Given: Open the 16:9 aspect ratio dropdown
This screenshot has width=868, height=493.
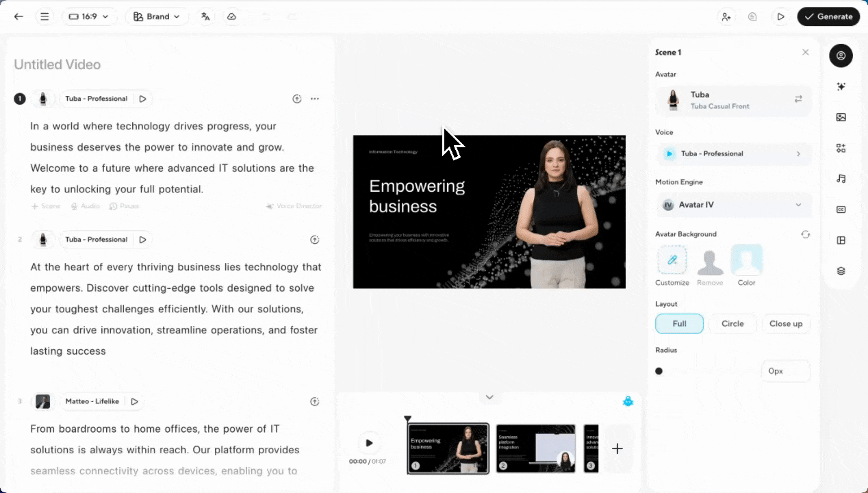Looking at the screenshot, I should point(89,16).
